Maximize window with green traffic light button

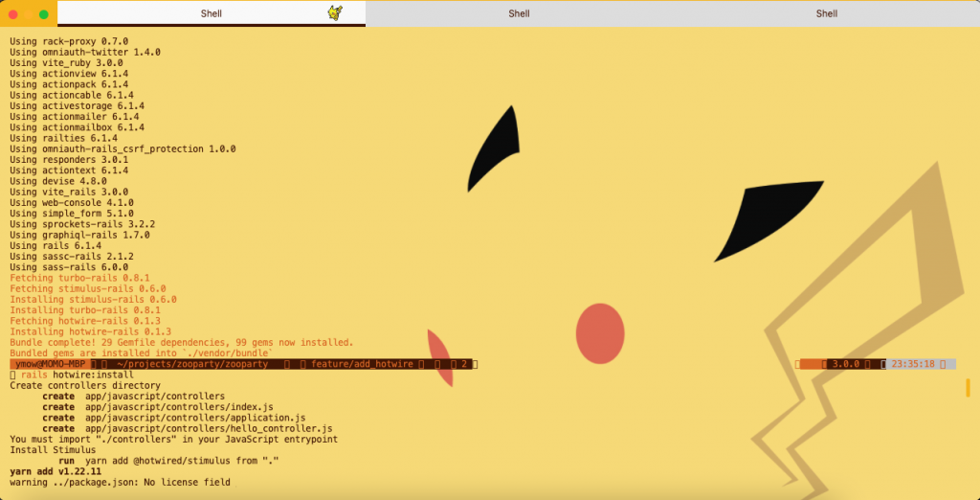click(43, 13)
